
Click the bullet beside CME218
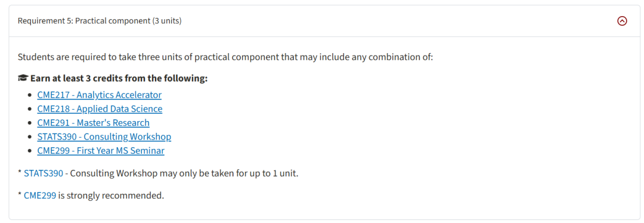(29, 109)
